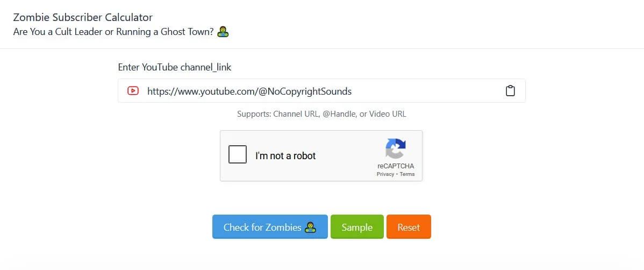Load the green Sample button

pyautogui.click(x=357, y=226)
